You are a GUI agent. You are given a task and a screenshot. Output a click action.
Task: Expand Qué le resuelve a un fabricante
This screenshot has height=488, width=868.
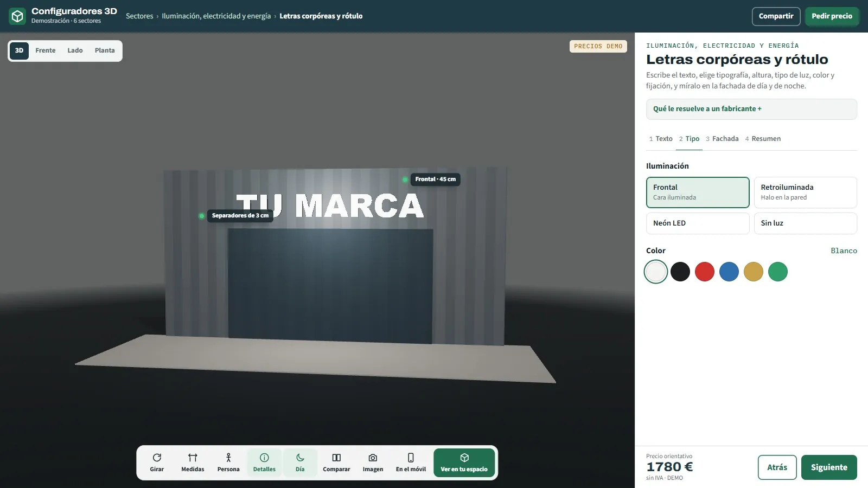coord(751,109)
